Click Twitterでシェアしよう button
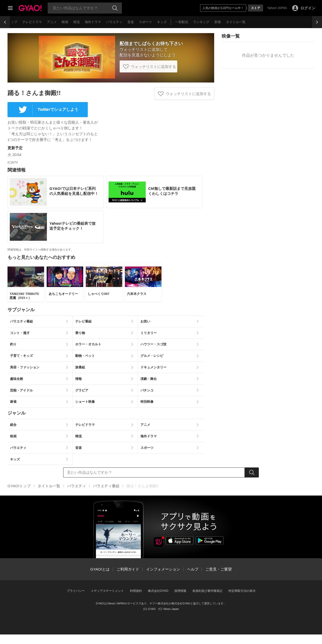This screenshot has width=322, height=644. click(x=48, y=110)
